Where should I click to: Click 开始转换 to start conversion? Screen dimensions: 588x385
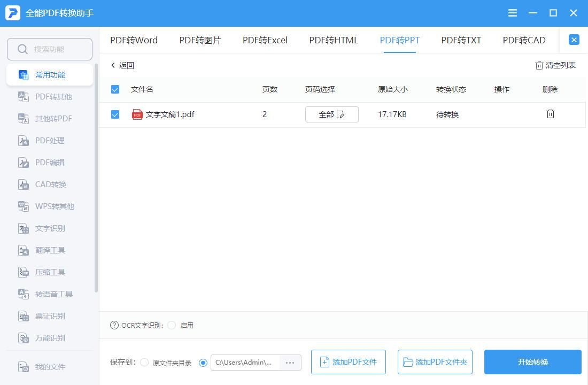click(532, 362)
